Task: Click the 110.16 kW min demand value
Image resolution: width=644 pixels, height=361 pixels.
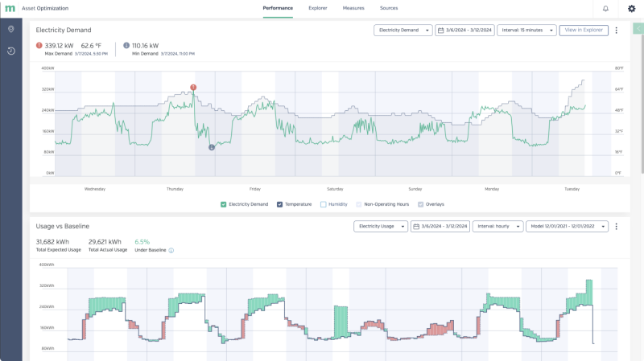Action: [146, 46]
